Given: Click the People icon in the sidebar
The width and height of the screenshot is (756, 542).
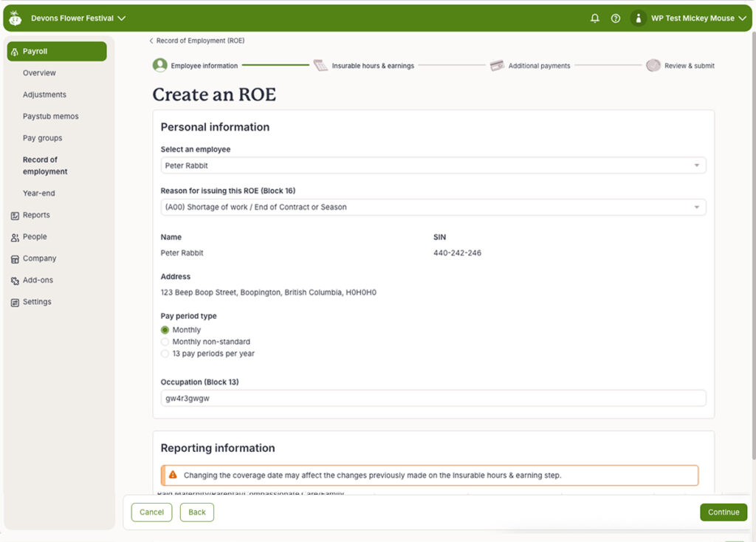Looking at the screenshot, I should coord(14,236).
